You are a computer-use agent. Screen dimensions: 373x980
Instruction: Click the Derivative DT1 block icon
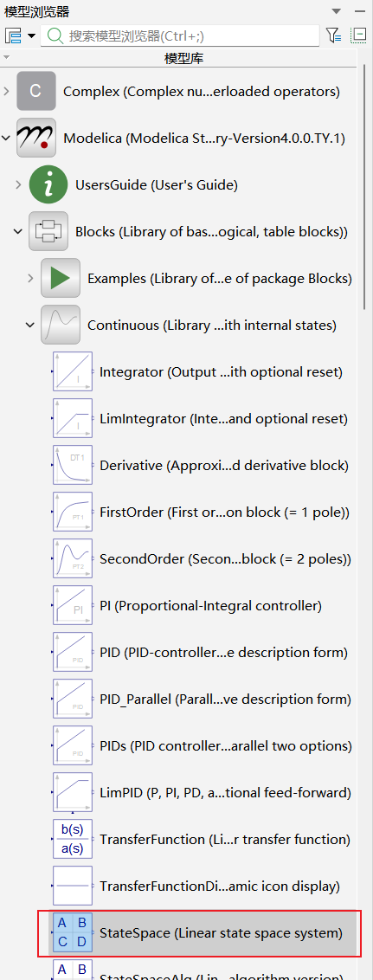coord(73,466)
